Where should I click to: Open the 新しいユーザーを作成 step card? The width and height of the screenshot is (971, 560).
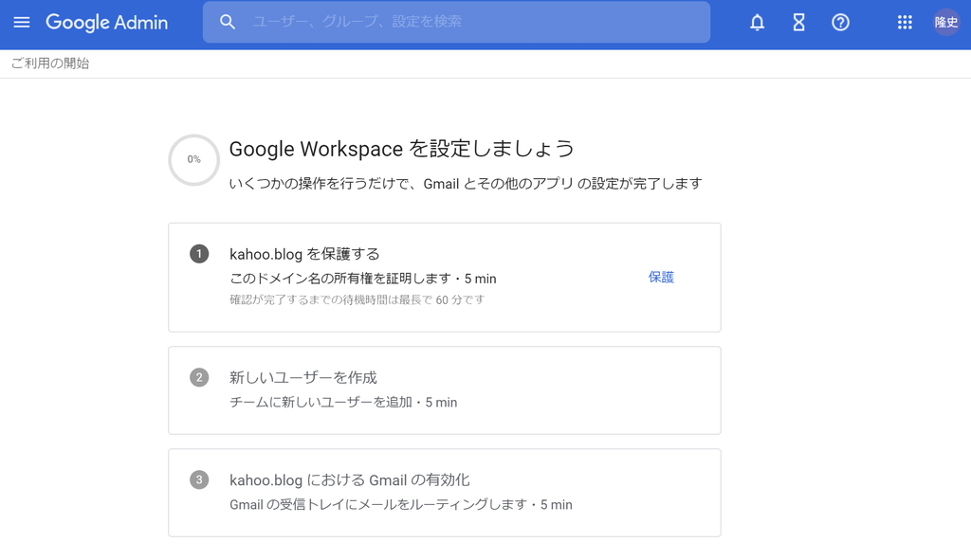445,390
